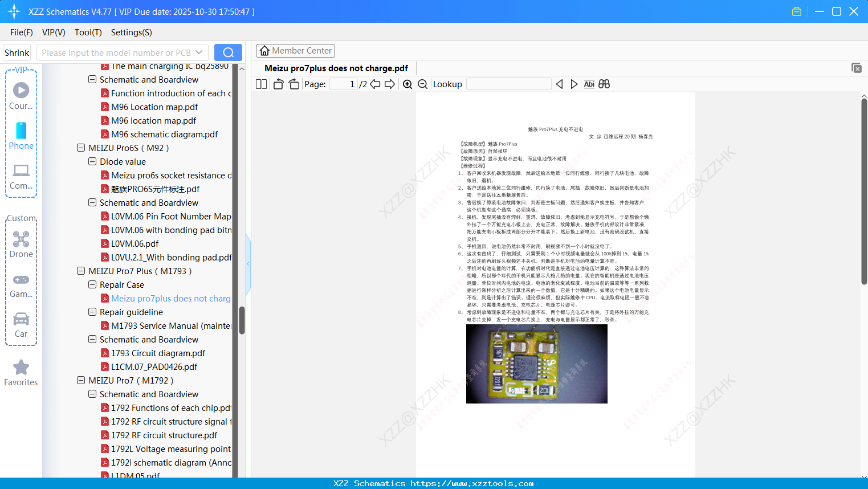Click the model number search input
Screen dimensions: 868x489
[x=116, y=52]
